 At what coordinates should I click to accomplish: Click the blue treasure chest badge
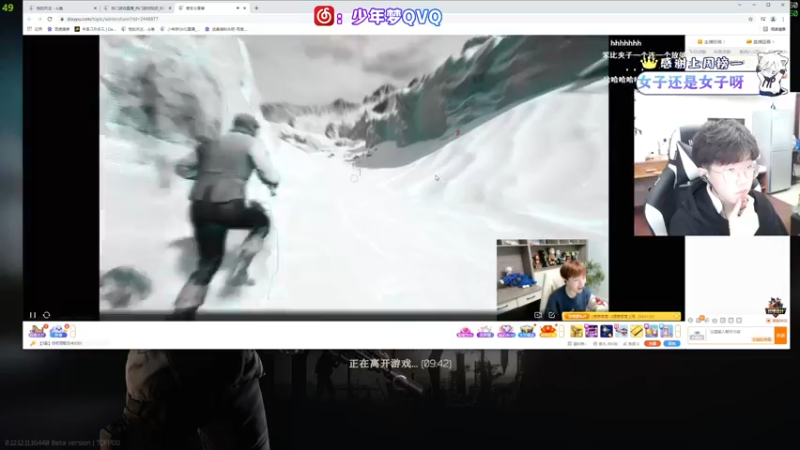pyautogui.click(x=527, y=332)
